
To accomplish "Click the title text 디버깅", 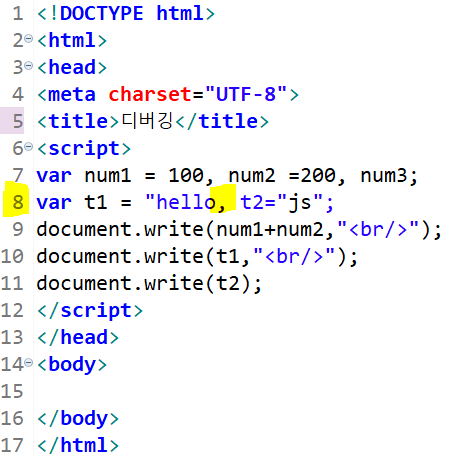I will point(147,121).
